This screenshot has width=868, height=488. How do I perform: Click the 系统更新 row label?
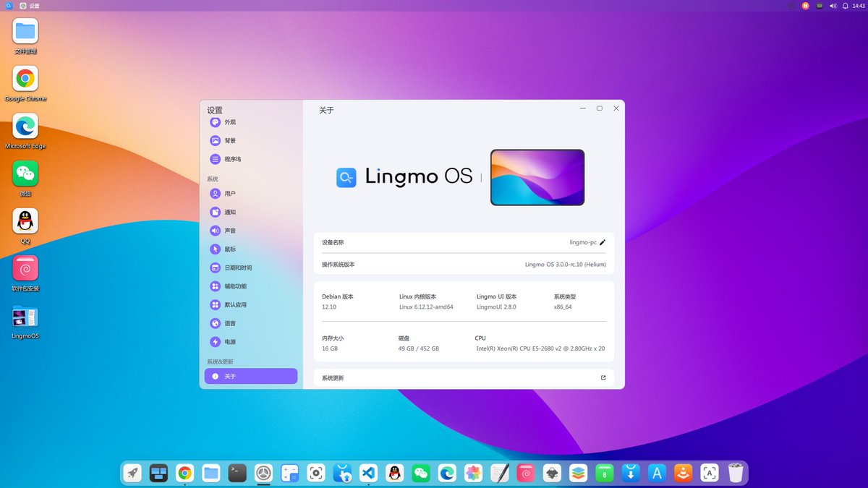pyautogui.click(x=333, y=378)
